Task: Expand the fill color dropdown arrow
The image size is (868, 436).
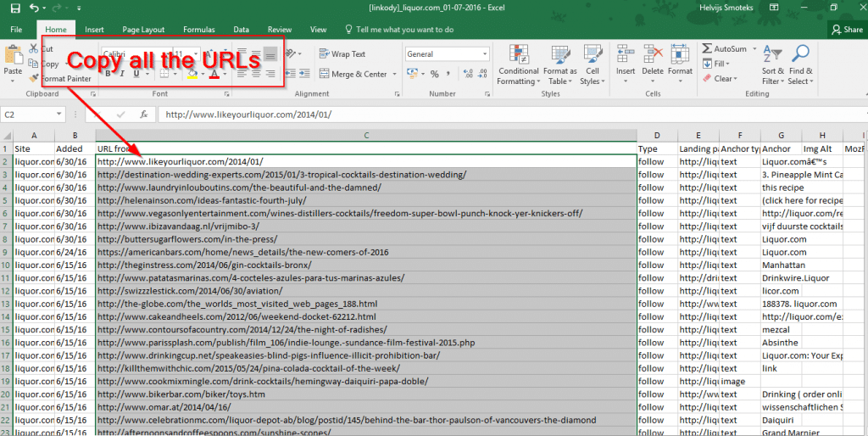Action: coord(203,74)
